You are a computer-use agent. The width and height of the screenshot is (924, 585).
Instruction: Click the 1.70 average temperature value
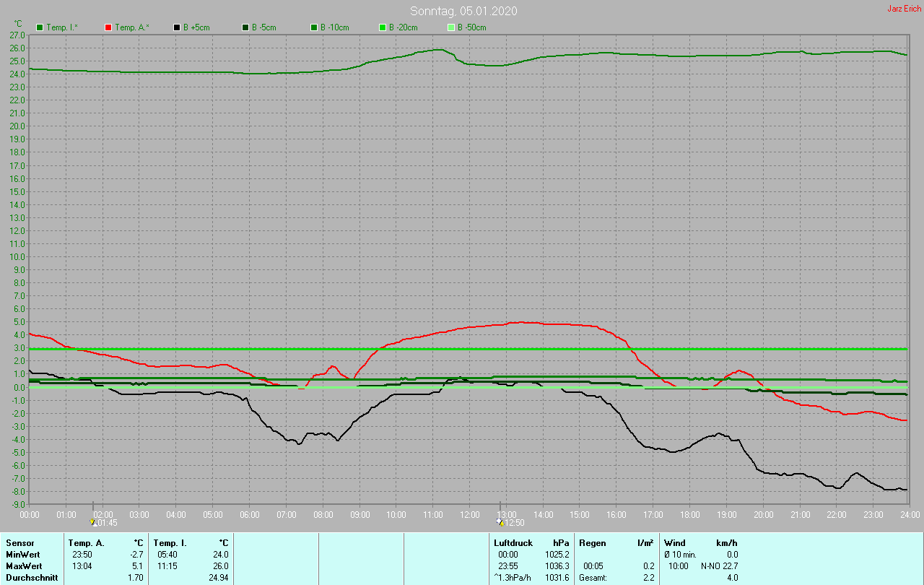point(136,577)
